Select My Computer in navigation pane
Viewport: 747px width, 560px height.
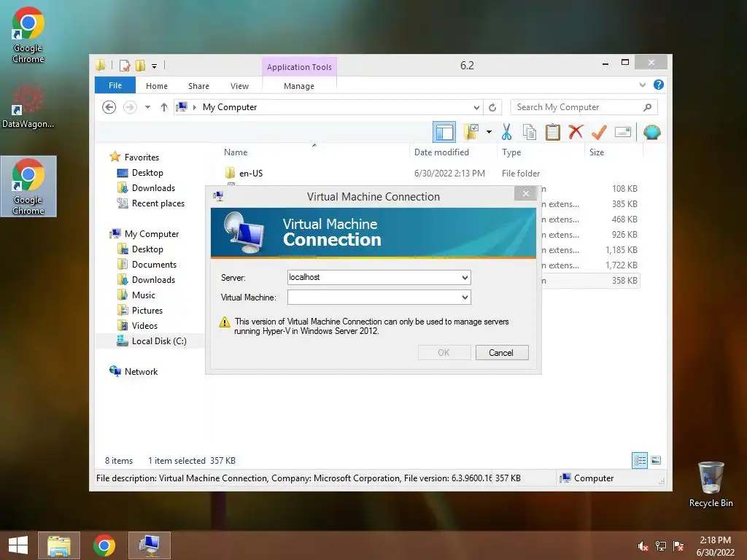point(152,234)
